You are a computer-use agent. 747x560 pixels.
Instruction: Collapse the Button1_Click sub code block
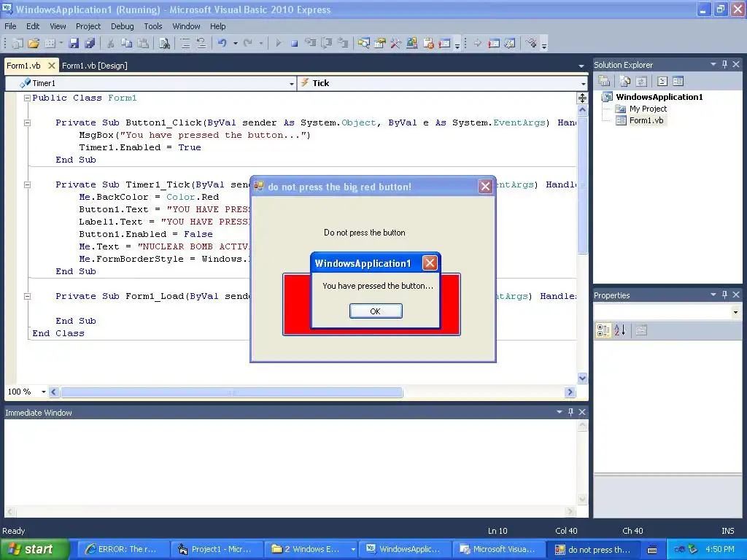coord(27,122)
